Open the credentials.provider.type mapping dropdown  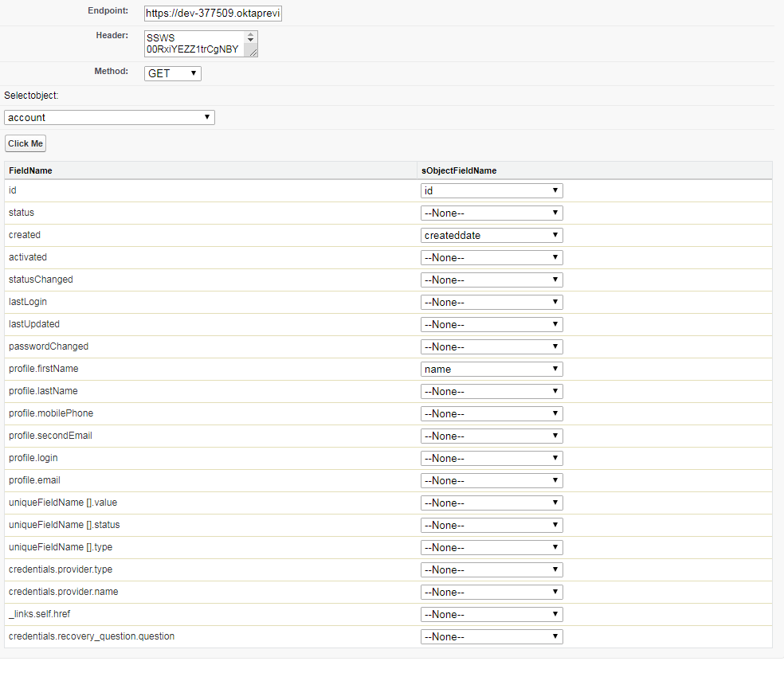pos(491,569)
